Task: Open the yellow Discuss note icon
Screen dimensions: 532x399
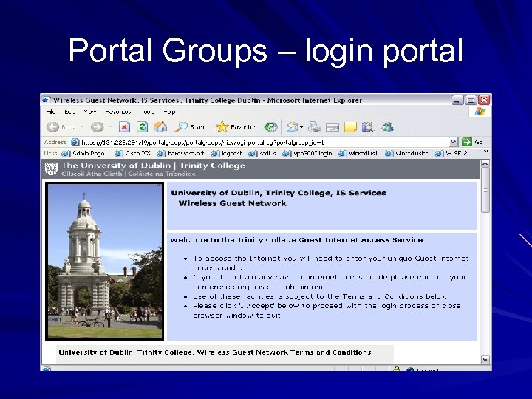Action: click(350, 127)
